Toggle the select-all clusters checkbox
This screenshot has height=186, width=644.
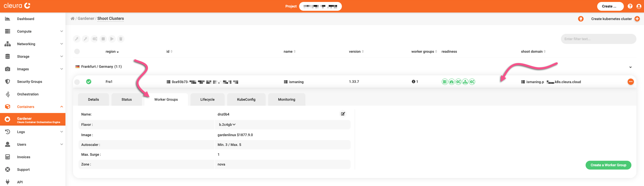(x=77, y=52)
